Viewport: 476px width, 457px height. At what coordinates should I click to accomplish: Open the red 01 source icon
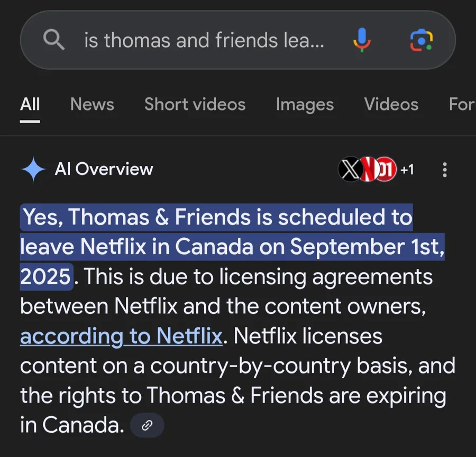point(386,169)
